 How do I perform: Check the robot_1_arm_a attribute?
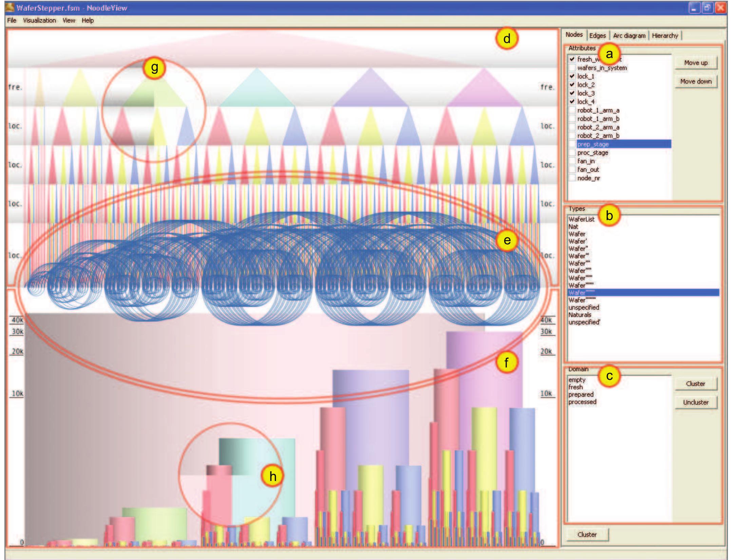point(572,110)
